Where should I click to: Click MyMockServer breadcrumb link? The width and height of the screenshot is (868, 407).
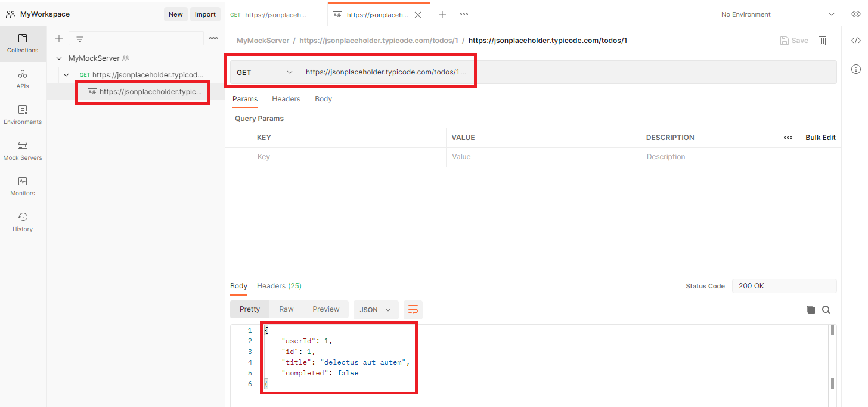(x=263, y=41)
